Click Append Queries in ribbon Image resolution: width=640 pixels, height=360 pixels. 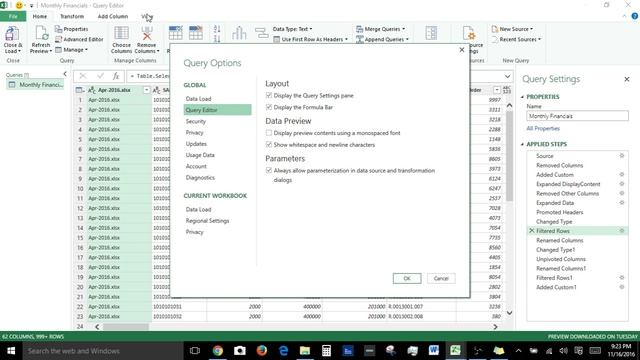point(382,39)
